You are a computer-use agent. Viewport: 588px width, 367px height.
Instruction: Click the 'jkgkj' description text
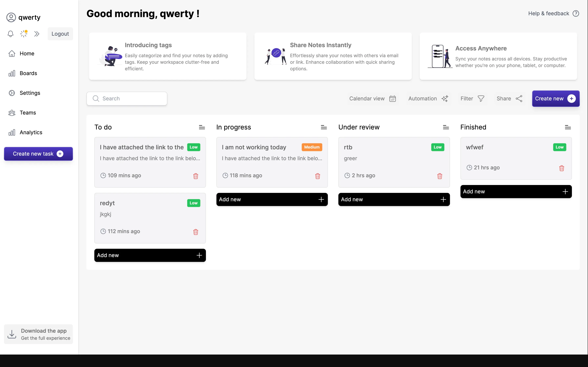(x=105, y=214)
